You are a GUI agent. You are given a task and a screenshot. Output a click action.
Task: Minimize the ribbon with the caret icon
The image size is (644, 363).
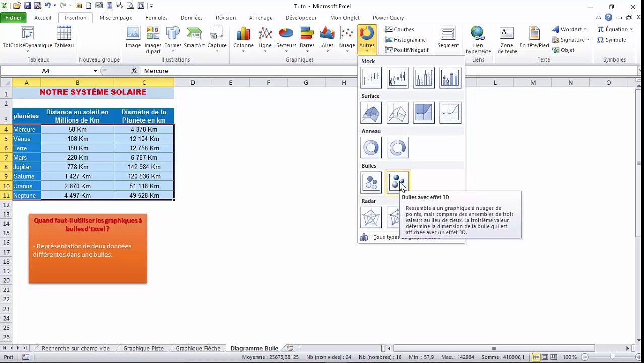599,18
